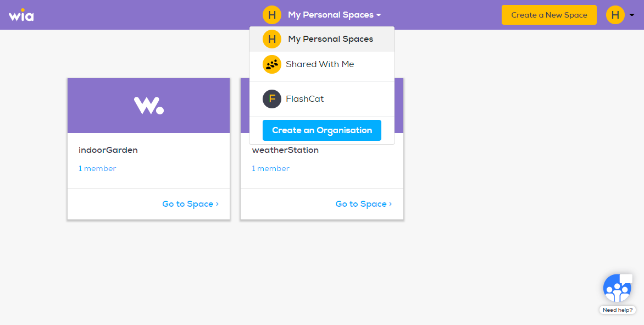Go to Space for indoorGarden
The image size is (644, 325).
click(191, 204)
